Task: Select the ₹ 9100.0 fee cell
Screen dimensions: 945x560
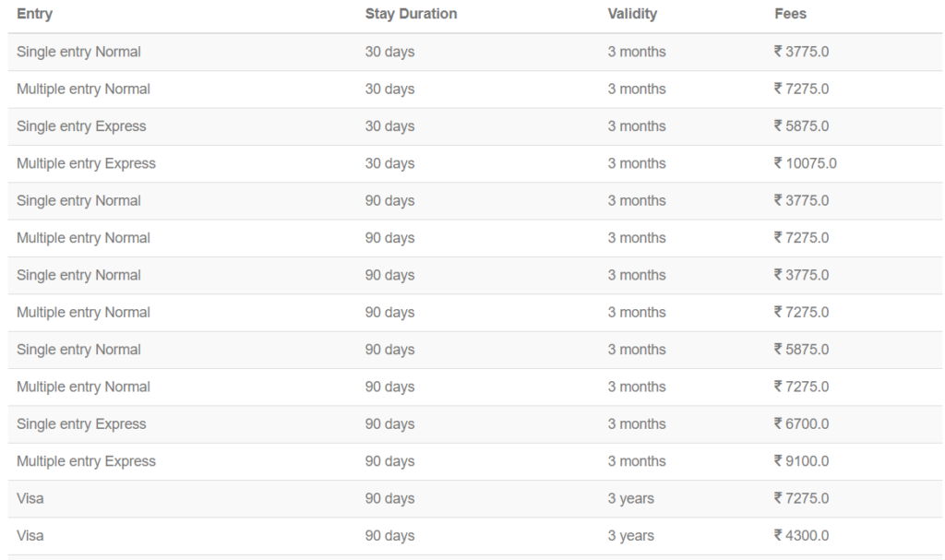Action: (x=801, y=461)
